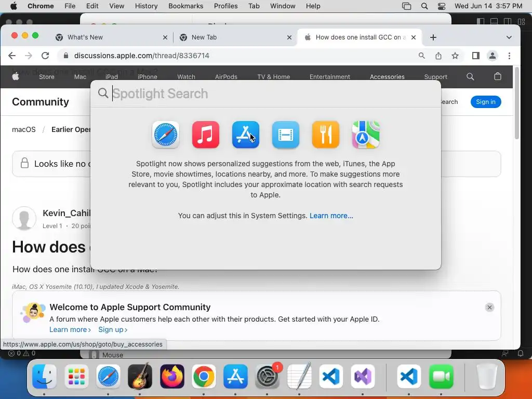Image resolution: width=532 pixels, height=399 pixels.
Task: Click the address bar URL
Action: [142, 56]
